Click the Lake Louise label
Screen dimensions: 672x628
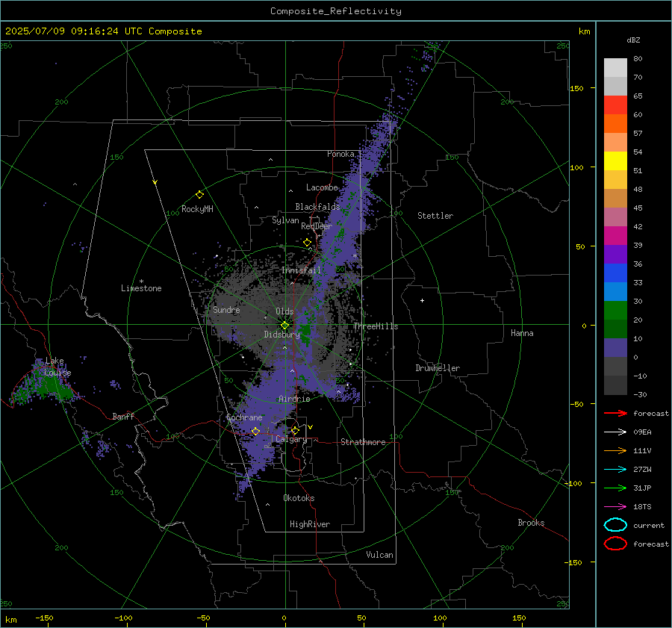57,367
